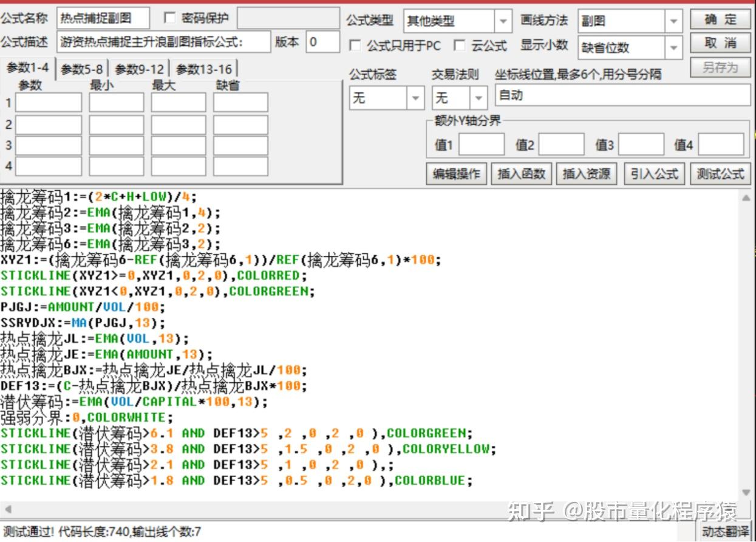Switch to the 参数5-8 tab
Screen dimensions: 756x542
pyautogui.click(x=82, y=69)
